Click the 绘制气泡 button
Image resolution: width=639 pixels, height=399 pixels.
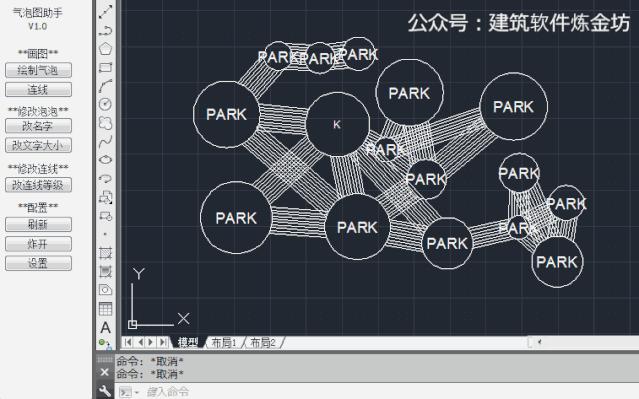[x=38, y=70]
